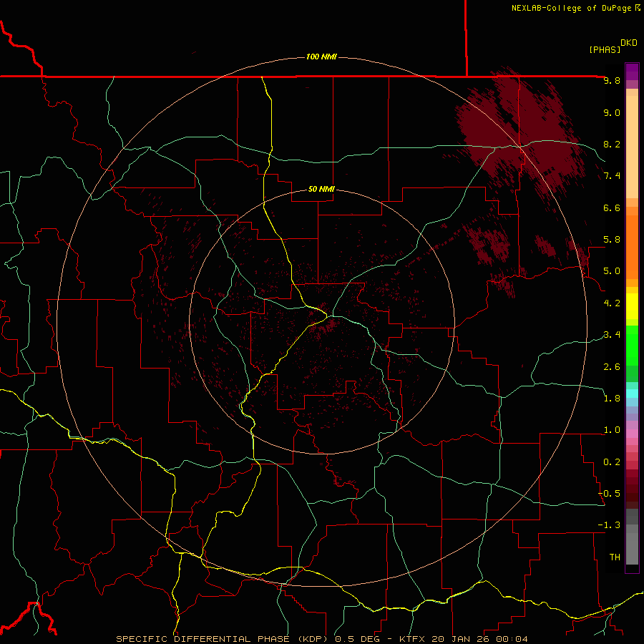Click the gray swatch at bottom of color bar
This screenshot has height=644, width=644.
[632, 548]
